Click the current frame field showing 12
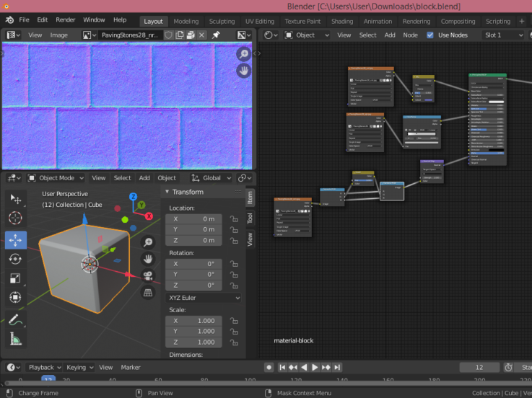Screen dimensions: 532x398 (x=479, y=368)
